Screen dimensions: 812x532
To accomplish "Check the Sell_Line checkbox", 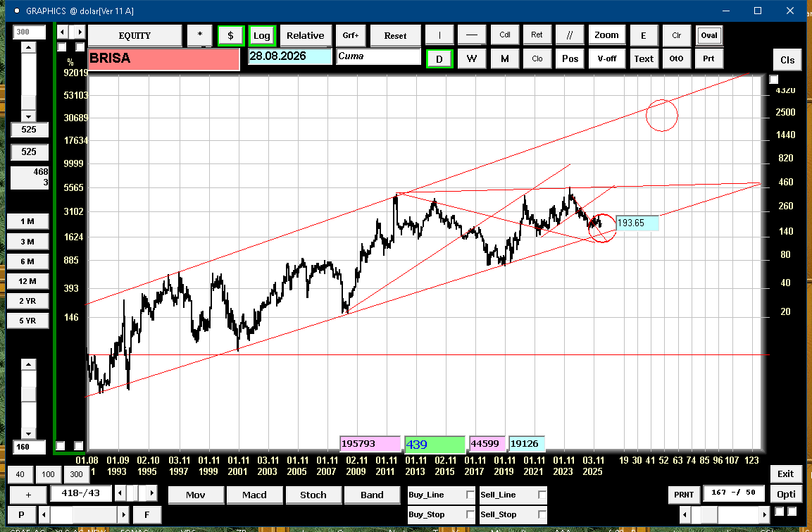I will (x=541, y=495).
